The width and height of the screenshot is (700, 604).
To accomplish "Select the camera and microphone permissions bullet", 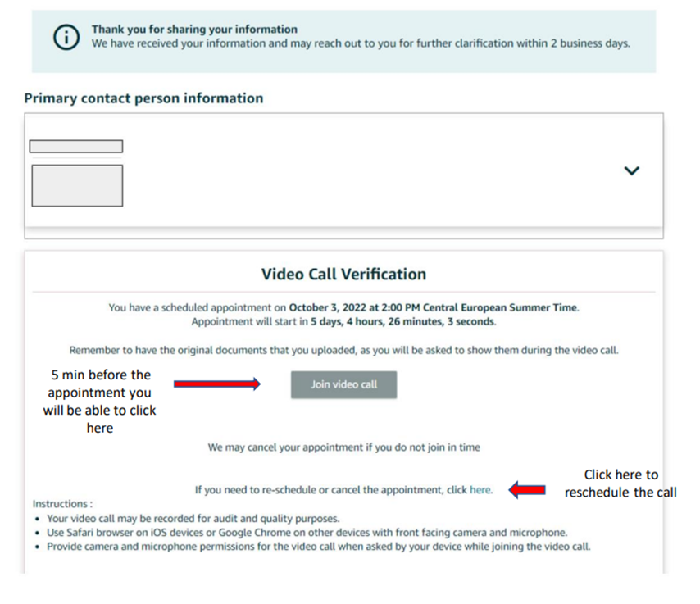I will (319, 547).
